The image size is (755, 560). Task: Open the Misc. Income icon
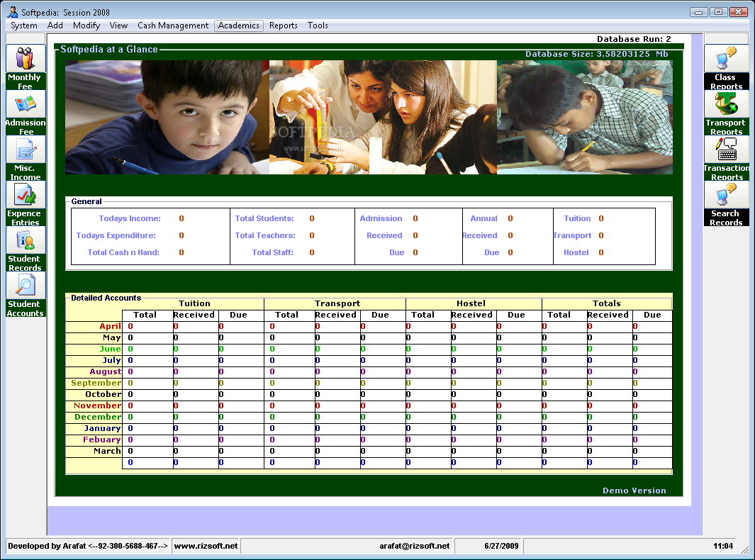click(x=26, y=150)
